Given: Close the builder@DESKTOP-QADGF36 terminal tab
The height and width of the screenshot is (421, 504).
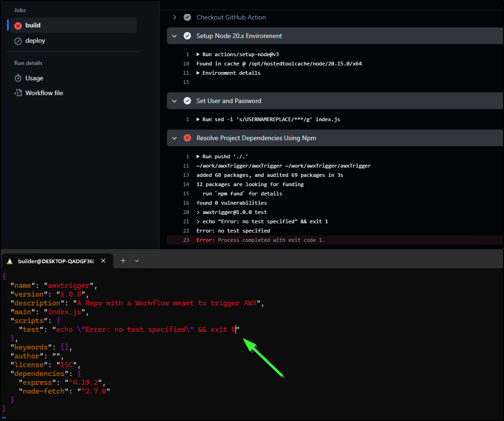Looking at the screenshot, I should click(103, 261).
